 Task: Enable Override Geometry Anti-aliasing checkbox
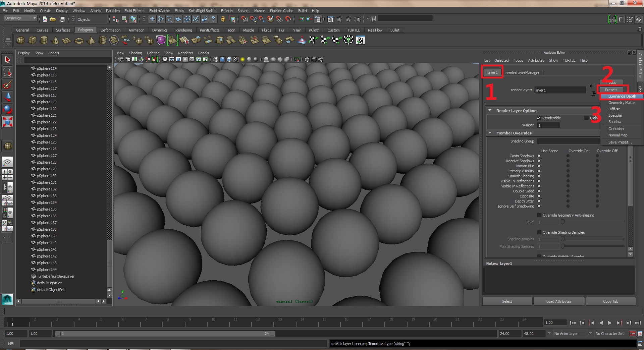[x=539, y=215]
